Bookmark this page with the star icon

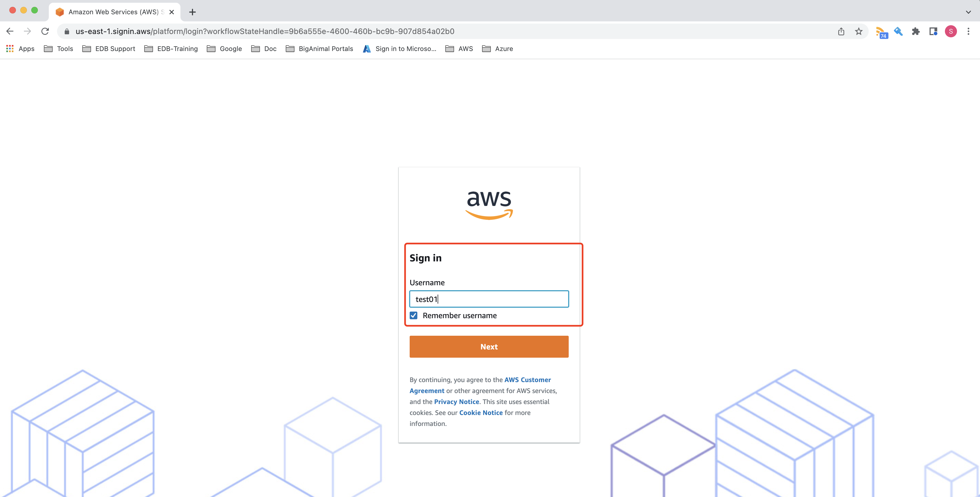859,31
